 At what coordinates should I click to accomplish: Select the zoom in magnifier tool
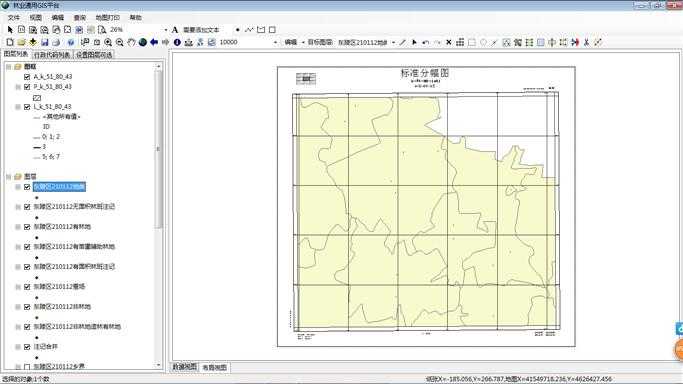[x=108, y=42]
